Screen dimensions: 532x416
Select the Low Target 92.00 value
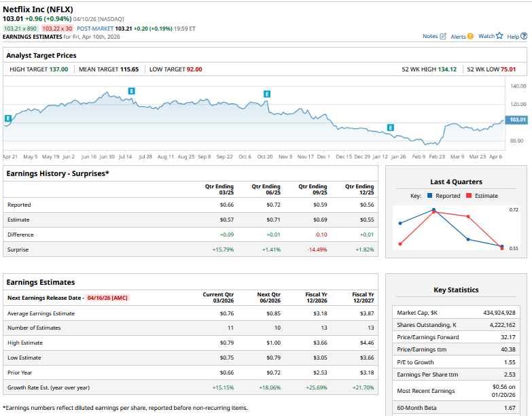(194, 69)
